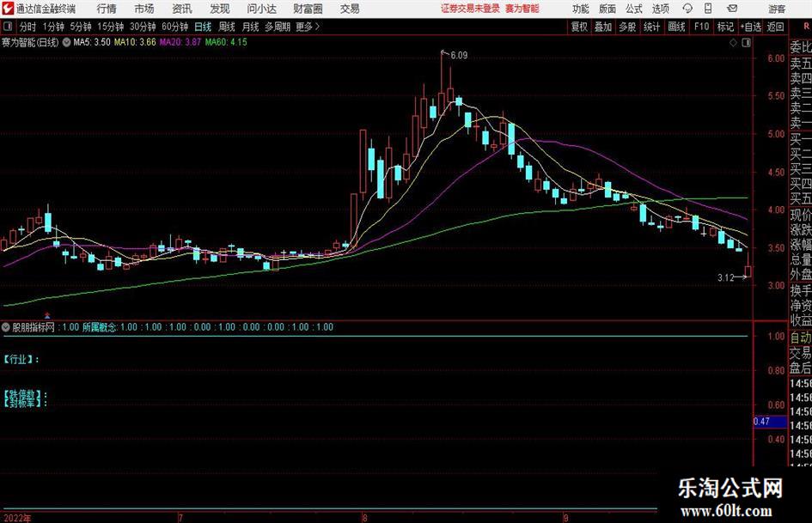
Task: Click the blue 0.47 axis value marker
Action: click(x=770, y=422)
